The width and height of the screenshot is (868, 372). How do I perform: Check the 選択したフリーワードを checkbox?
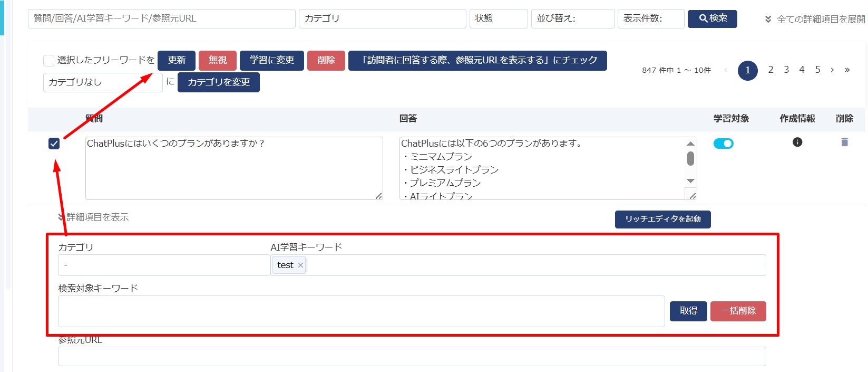48,60
